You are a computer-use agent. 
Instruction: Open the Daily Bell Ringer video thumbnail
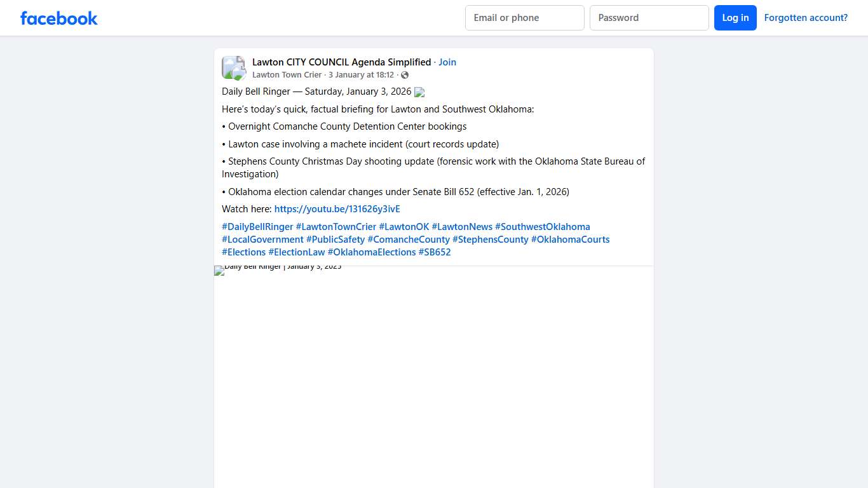click(x=433, y=376)
